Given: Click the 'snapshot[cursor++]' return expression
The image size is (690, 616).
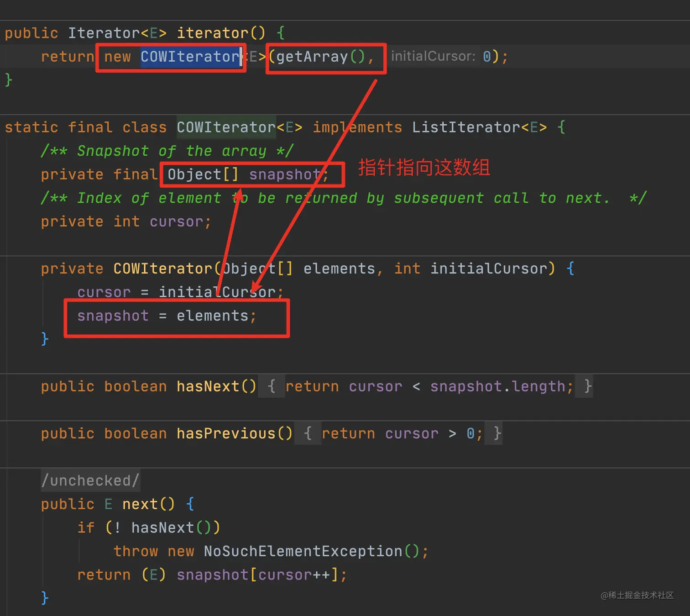Looking at the screenshot, I should 257,574.
